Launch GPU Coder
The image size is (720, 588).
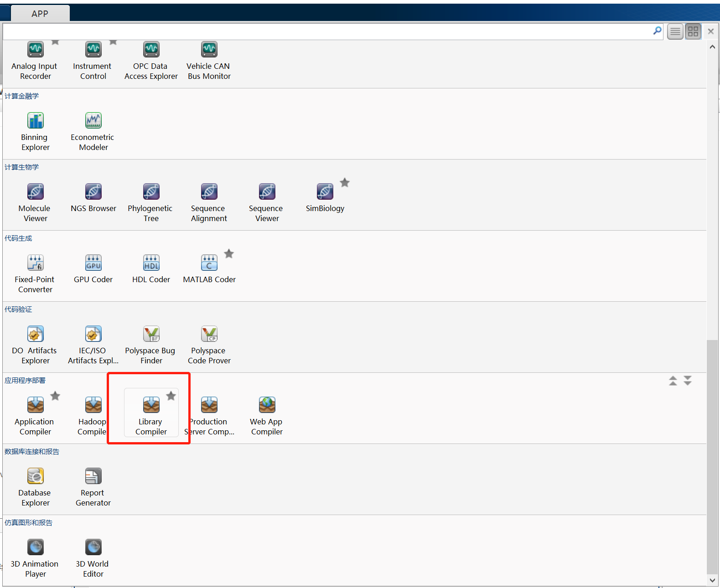(x=93, y=270)
